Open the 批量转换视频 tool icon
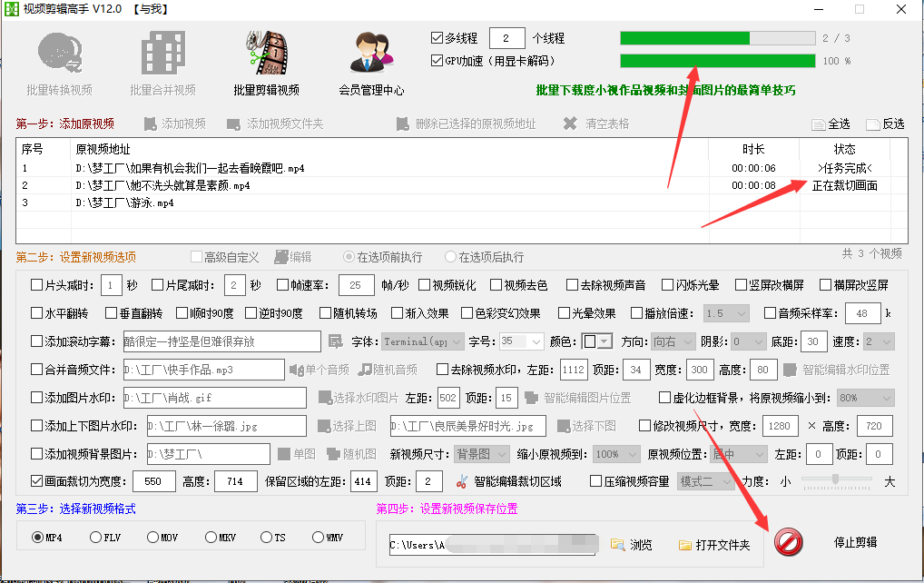This screenshot has width=924, height=583. pyautogui.click(x=60, y=53)
